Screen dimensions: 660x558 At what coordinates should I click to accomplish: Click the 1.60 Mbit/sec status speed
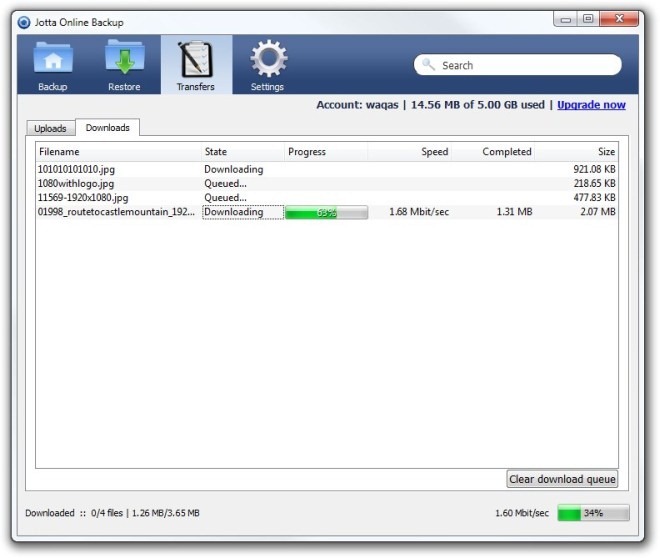522,513
